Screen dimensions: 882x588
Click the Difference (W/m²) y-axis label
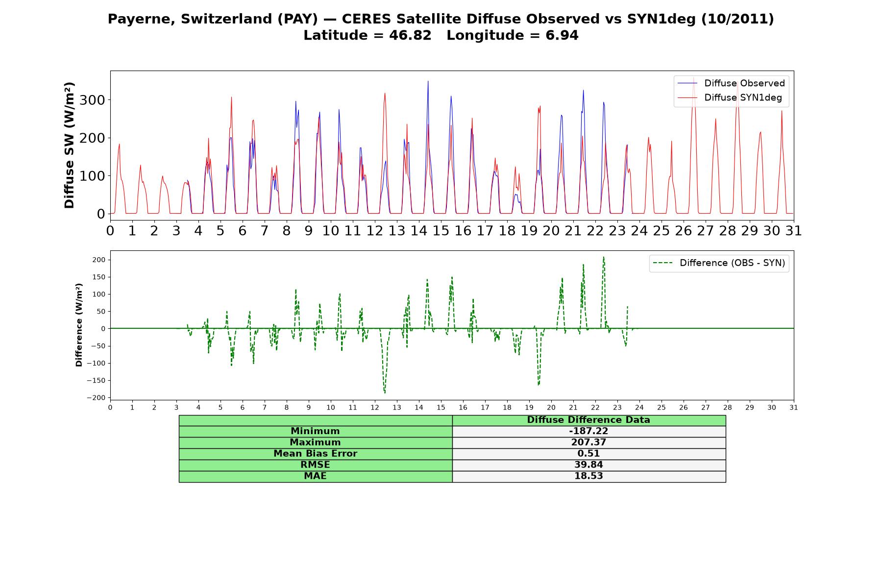pos(79,325)
